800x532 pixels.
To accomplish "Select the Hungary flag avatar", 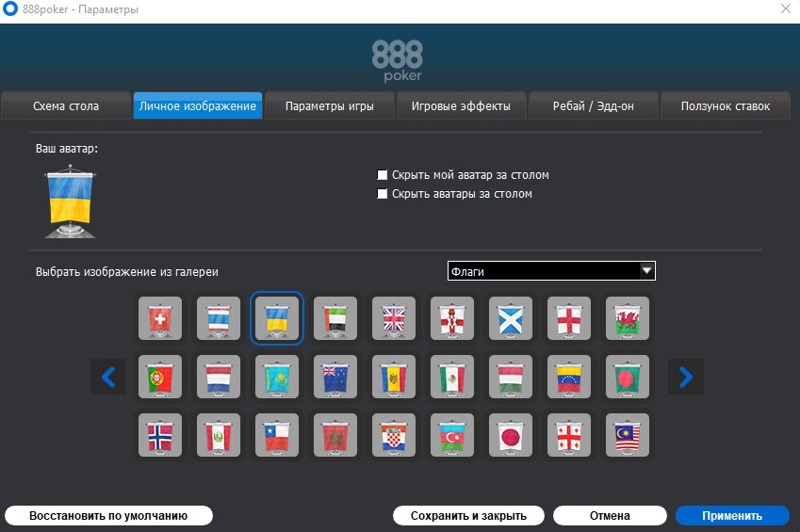I will (x=511, y=377).
